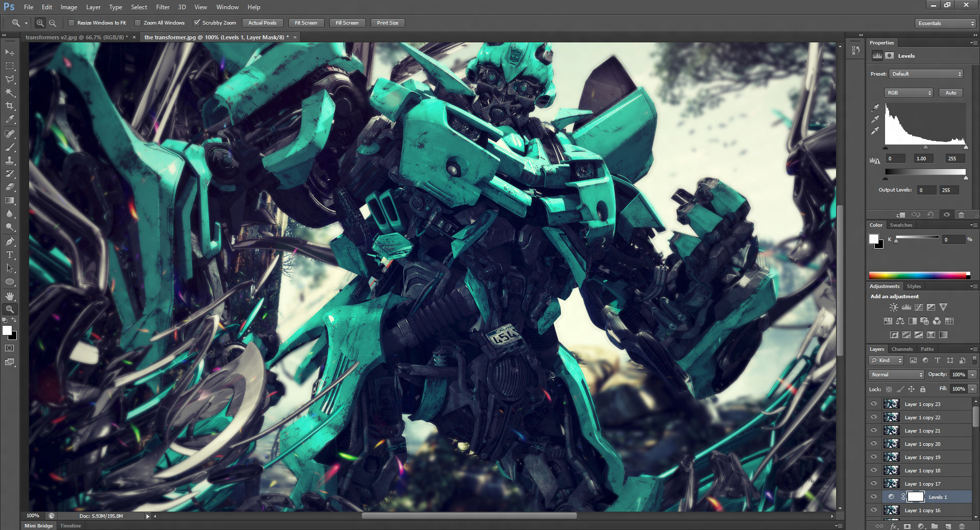Click the foreground color swatch in toolbox

click(7, 330)
